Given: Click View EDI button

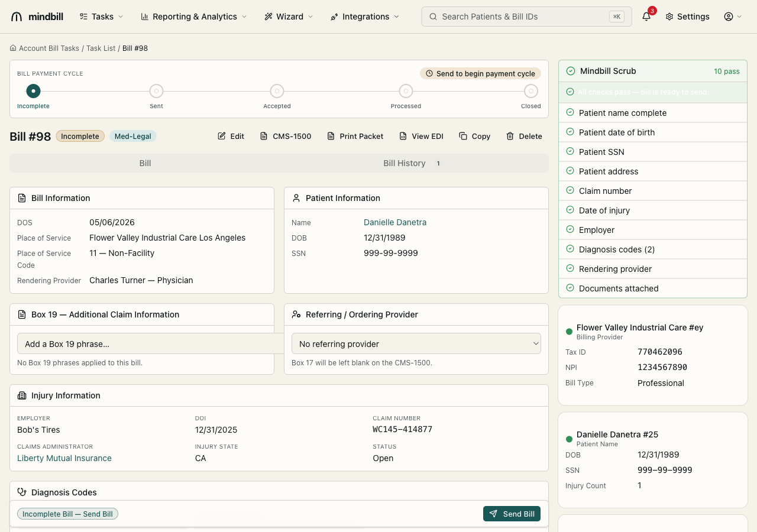Looking at the screenshot, I should tap(421, 136).
